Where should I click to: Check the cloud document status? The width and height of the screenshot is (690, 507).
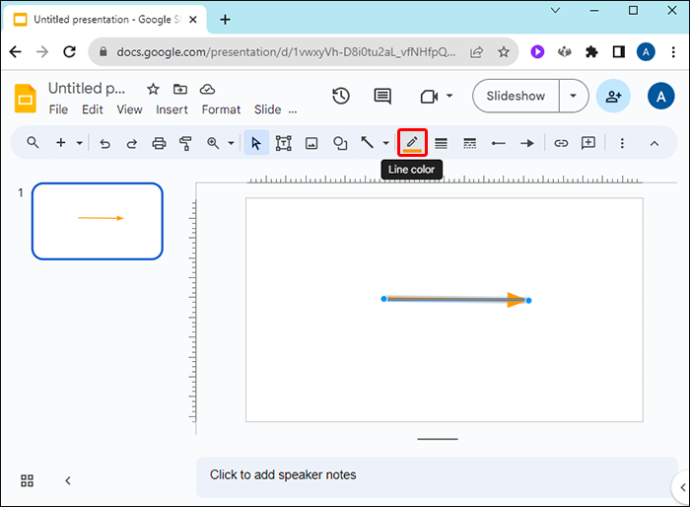207,89
